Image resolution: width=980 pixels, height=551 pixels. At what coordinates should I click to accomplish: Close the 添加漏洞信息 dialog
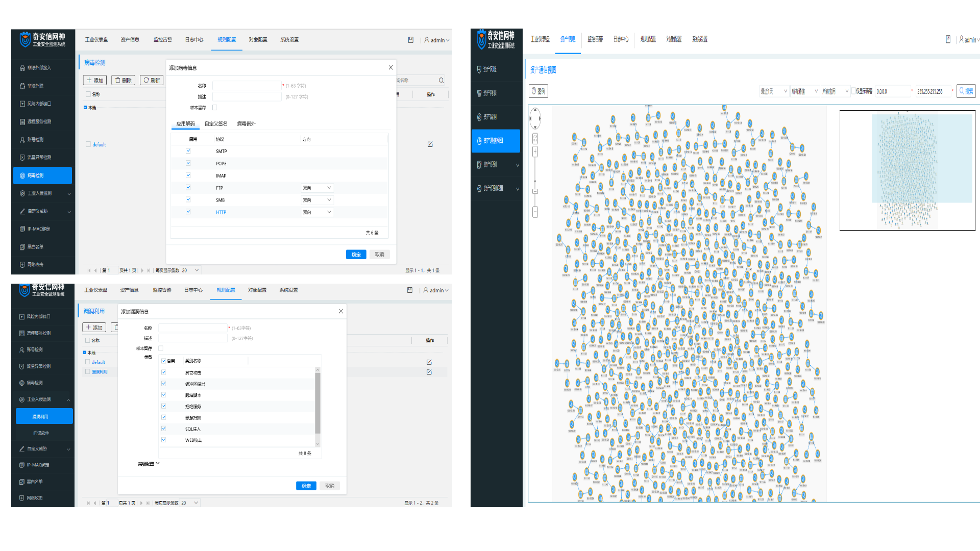341,311
